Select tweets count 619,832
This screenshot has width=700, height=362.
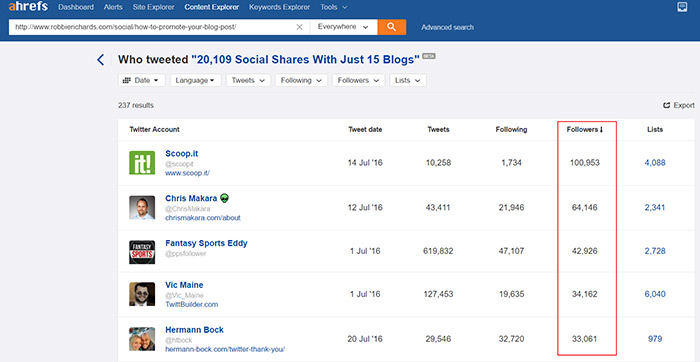click(x=438, y=251)
